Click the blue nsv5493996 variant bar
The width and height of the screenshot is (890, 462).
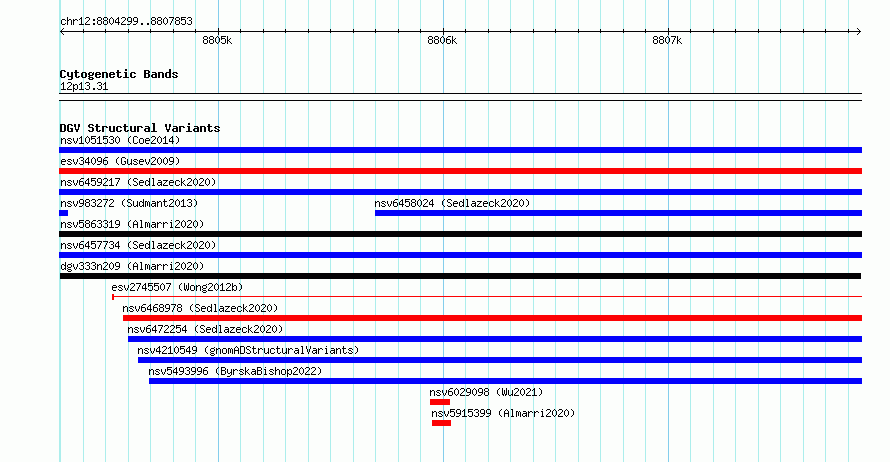[505, 381]
